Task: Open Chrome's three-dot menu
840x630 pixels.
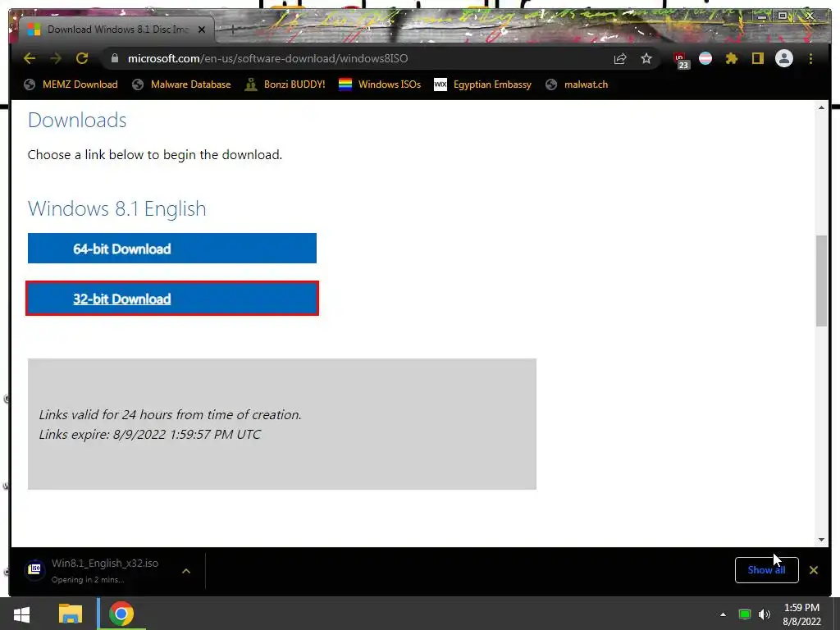Action: pyautogui.click(x=810, y=58)
